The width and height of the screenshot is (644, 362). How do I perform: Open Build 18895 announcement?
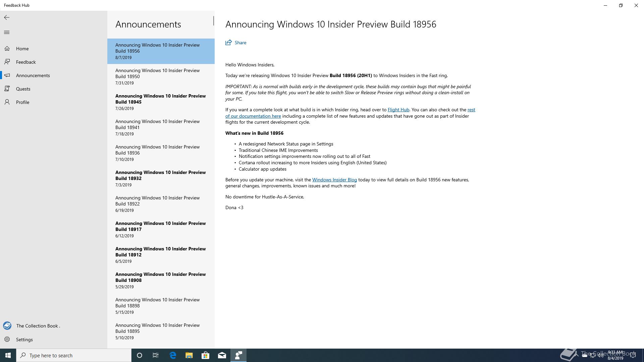[161, 331]
